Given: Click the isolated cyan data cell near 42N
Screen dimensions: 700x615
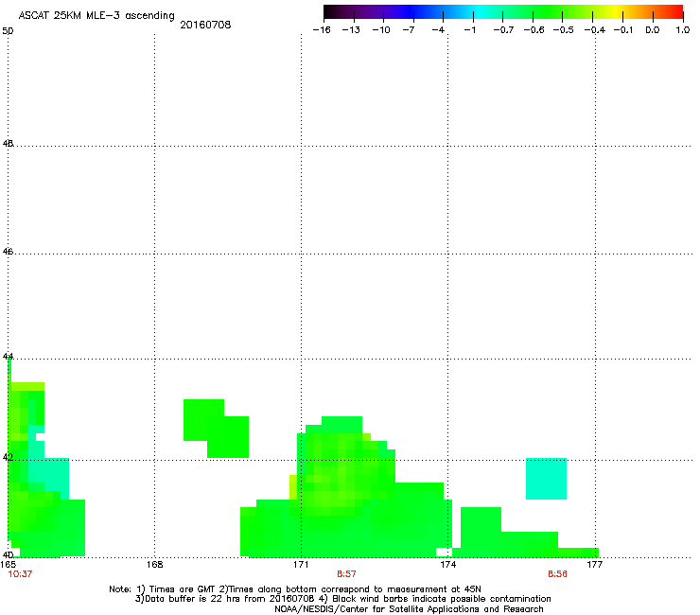Looking at the screenshot, I should tap(547, 479).
